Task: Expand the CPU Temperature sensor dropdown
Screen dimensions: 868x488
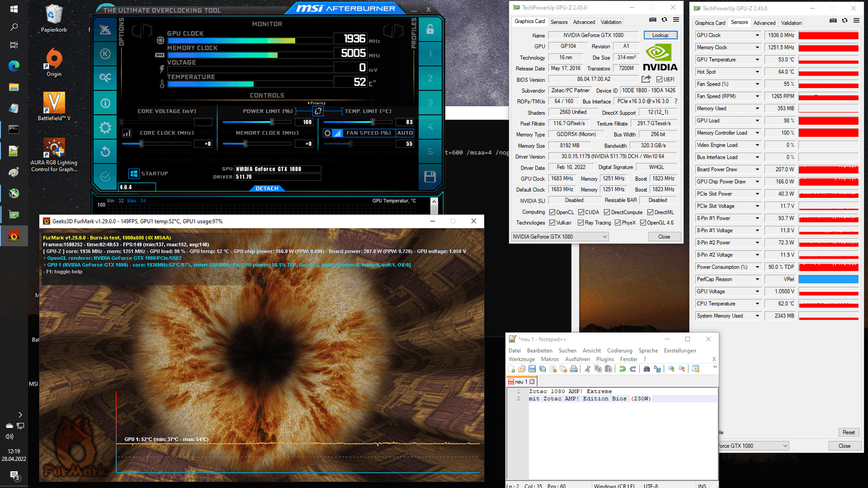Action: click(757, 304)
